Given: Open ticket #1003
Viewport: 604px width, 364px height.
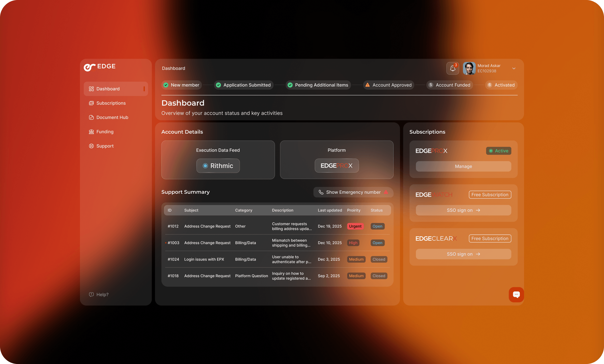Looking at the screenshot, I should [x=277, y=243].
